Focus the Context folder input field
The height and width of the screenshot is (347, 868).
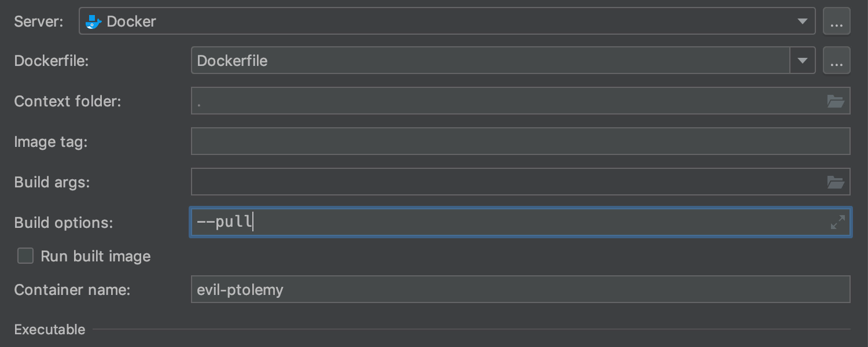[x=507, y=101]
